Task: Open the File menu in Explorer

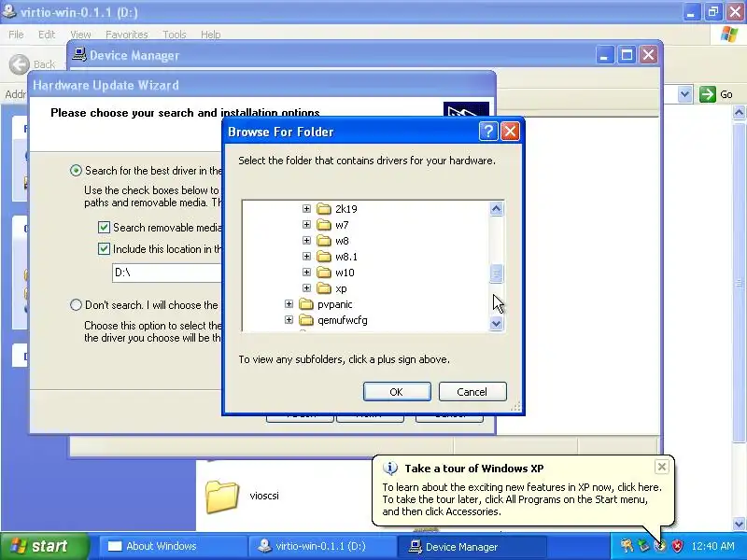Action: click(x=16, y=35)
